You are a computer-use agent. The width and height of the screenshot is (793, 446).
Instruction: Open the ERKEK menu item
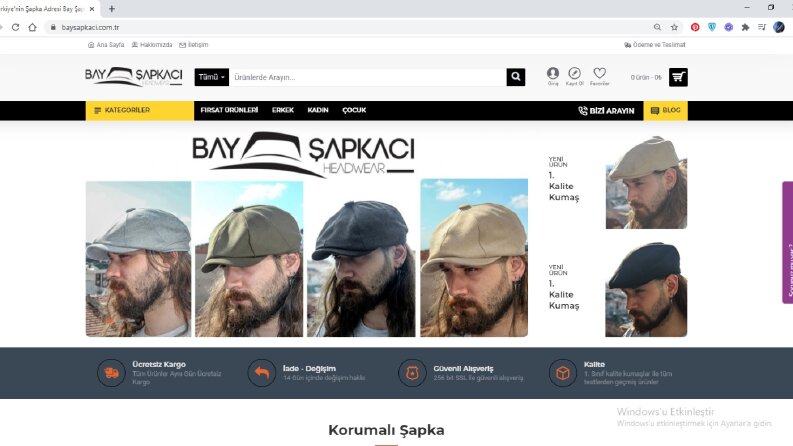[x=283, y=110]
